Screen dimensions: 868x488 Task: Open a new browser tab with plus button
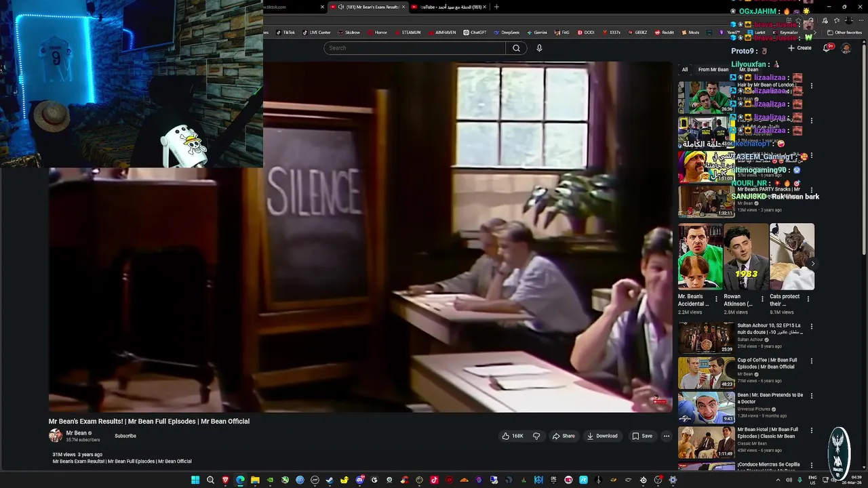(x=496, y=7)
